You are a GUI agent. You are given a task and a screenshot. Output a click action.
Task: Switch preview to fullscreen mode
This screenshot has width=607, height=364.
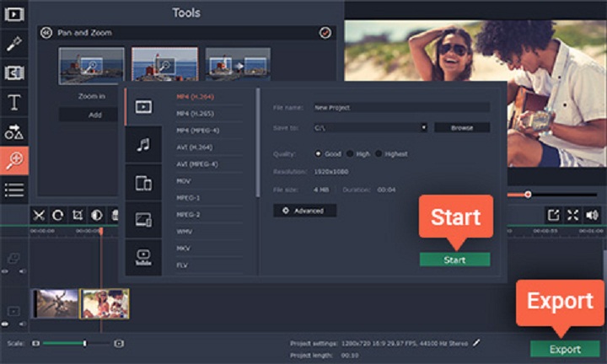click(572, 215)
